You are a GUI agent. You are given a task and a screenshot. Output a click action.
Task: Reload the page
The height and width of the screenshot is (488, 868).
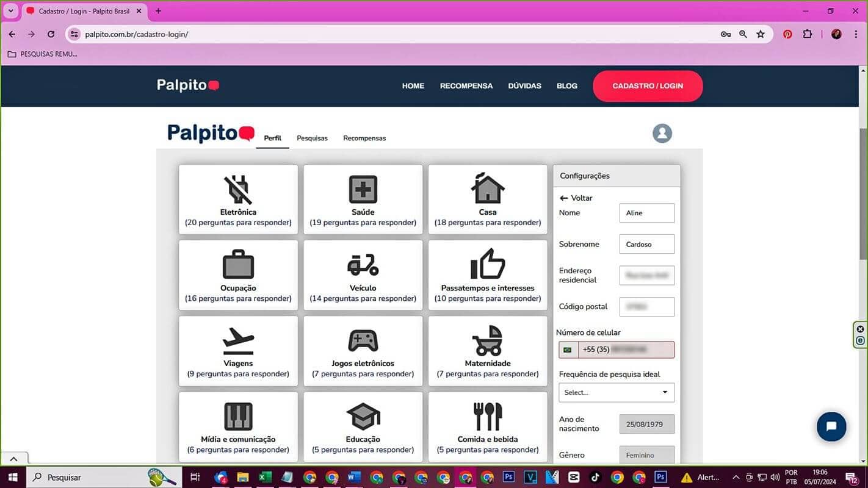[x=51, y=34]
